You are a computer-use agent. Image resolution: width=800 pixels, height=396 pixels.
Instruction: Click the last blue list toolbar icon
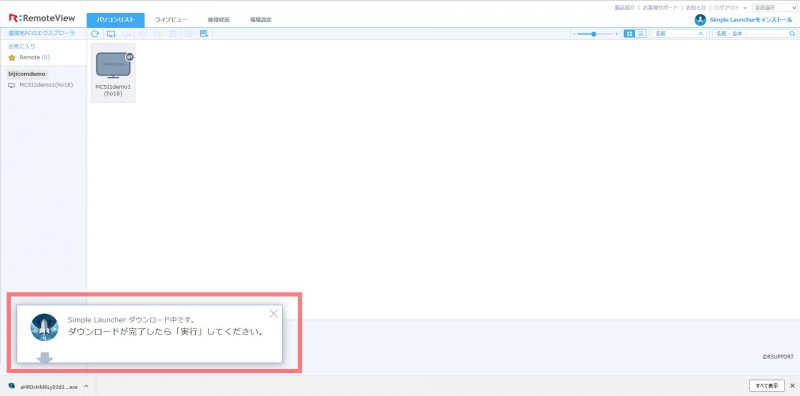(x=204, y=34)
